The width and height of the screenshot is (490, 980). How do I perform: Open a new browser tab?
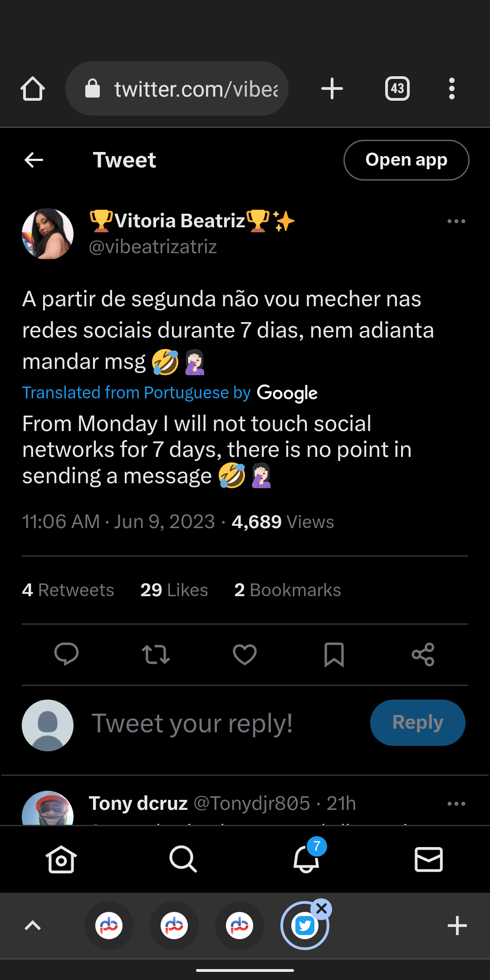point(332,88)
